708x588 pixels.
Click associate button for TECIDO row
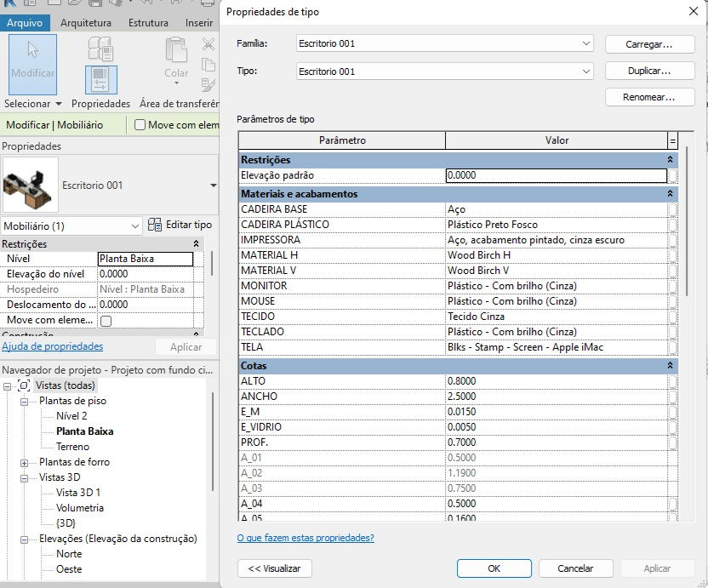(x=673, y=317)
